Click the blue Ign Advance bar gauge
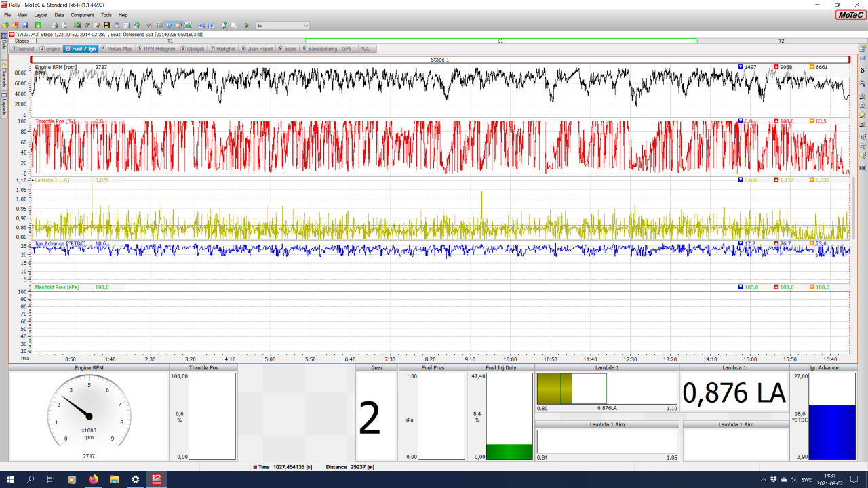The image size is (868, 488). click(x=832, y=416)
